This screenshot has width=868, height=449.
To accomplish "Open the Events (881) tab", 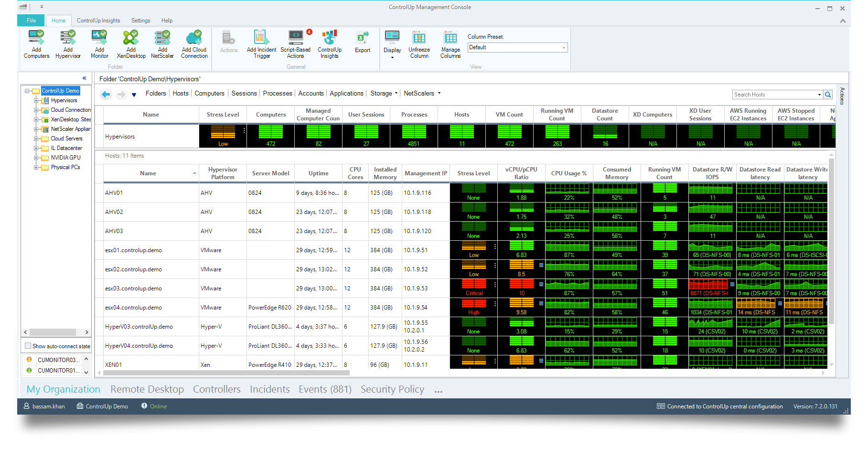I will tap(325, 389).
